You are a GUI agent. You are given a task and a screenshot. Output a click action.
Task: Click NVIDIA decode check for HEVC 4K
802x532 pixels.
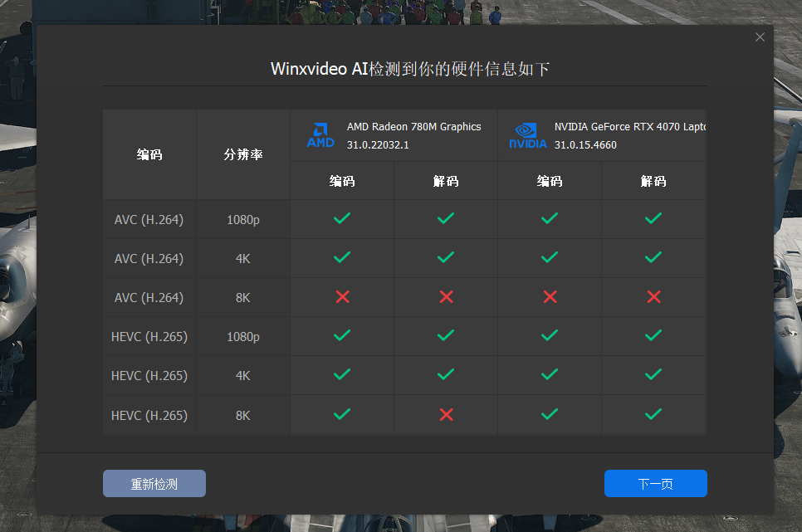(x=653, y=374)
